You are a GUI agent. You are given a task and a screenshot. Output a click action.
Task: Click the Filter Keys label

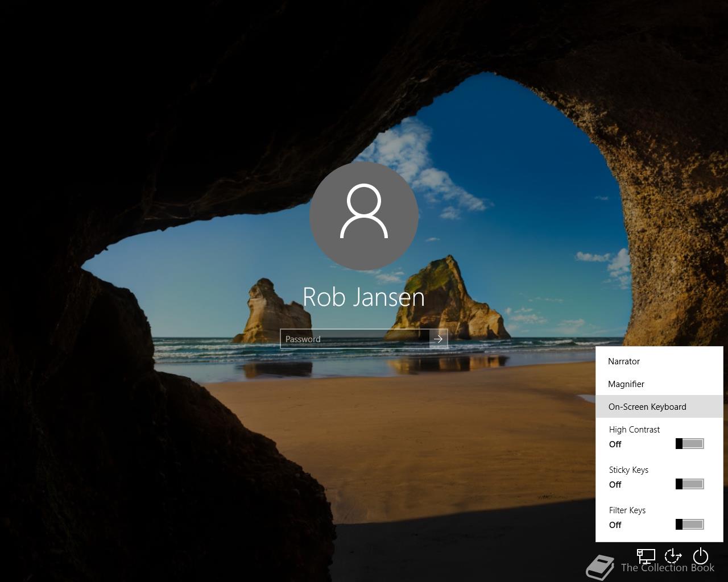(x=627, y=510)
